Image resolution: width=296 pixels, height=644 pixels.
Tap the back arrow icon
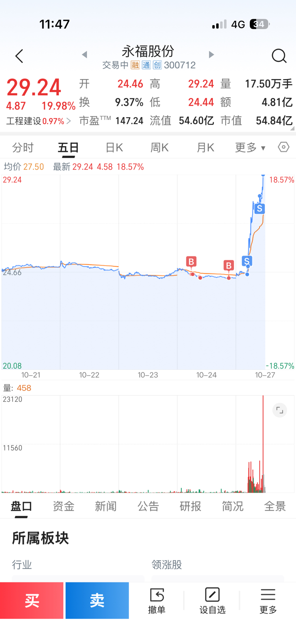19,56
